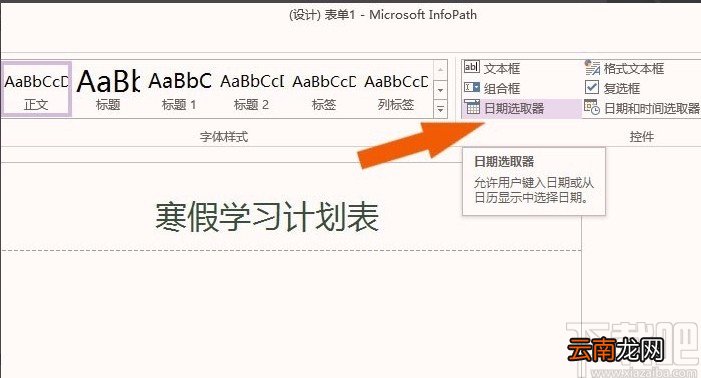Click the font style gallery up arrow
This screenshot has height=378, width=701.
(440, 70)
